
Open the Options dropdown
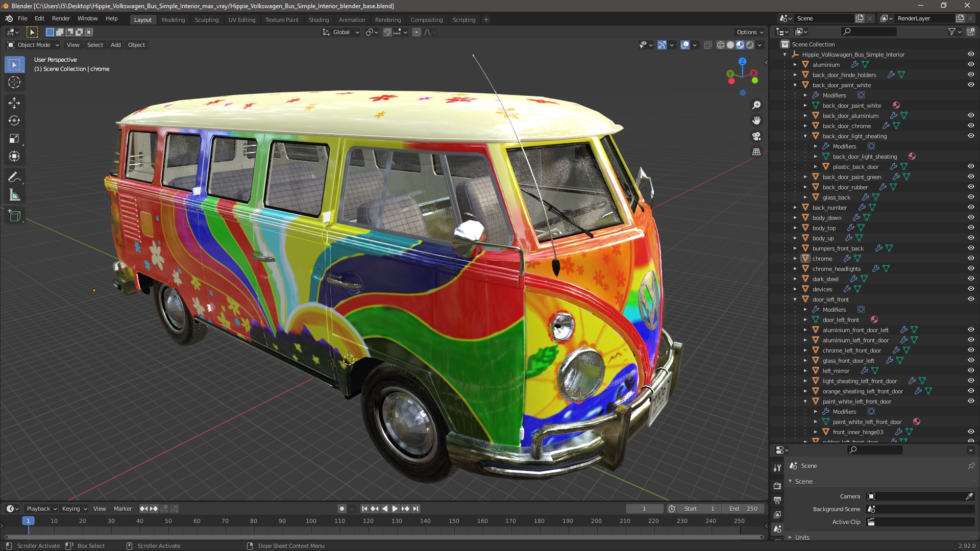coord(750,32)
